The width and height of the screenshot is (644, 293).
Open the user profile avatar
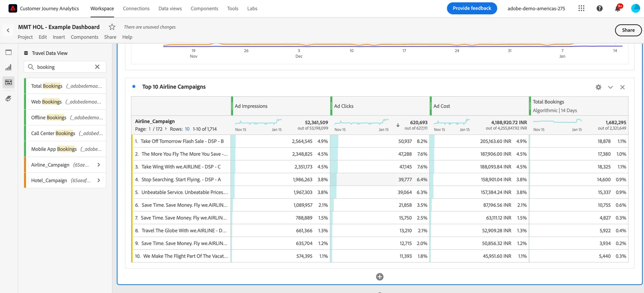635,8
